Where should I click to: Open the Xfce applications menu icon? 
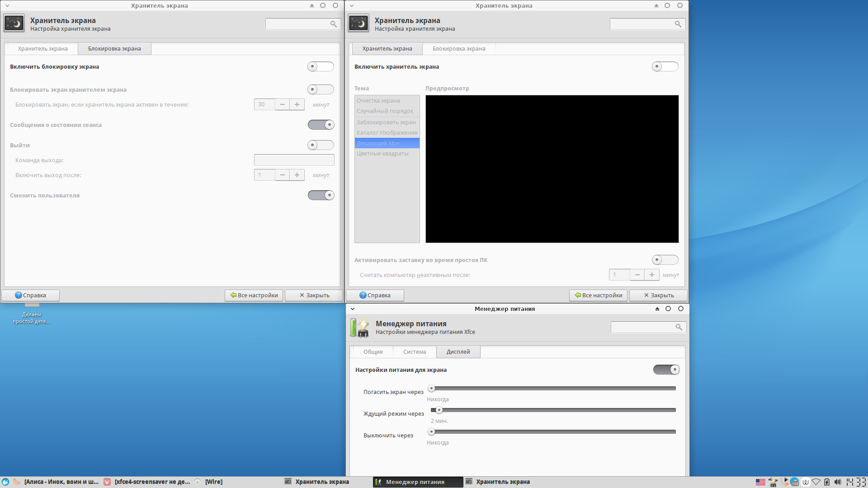[5, 482]
